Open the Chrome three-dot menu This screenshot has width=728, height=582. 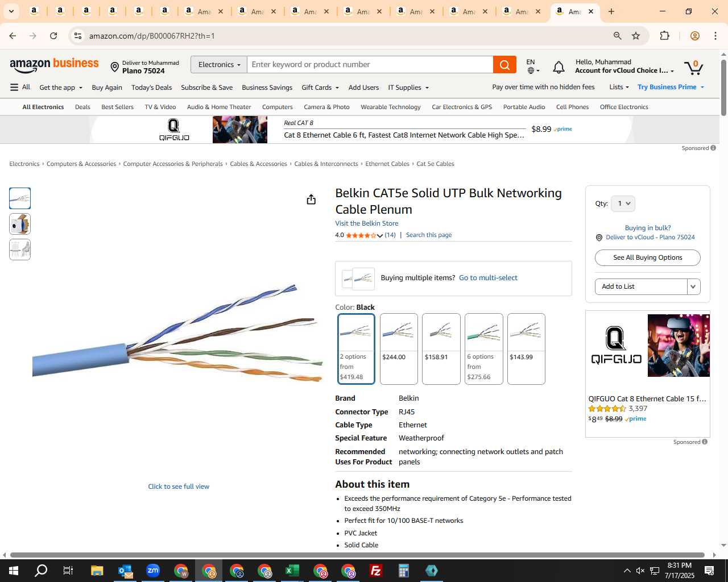715,36
